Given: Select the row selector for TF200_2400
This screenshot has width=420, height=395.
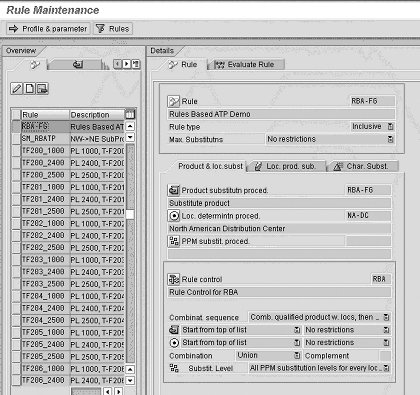Looking at the screenshot, I should (16, 163).
